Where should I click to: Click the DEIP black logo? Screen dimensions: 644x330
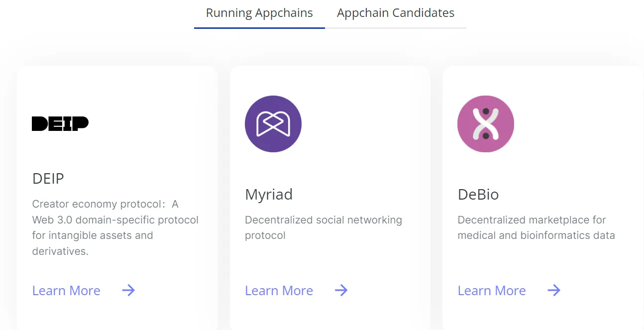coord(60,123)
